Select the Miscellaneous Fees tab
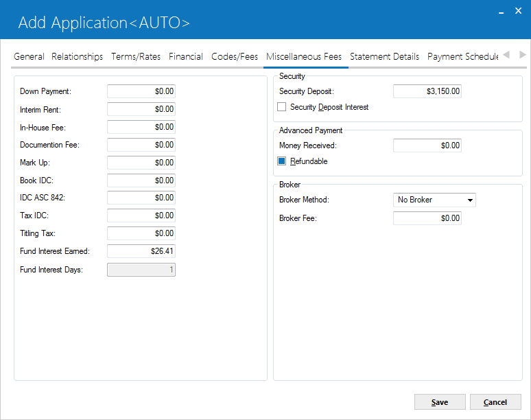This screenshot has width=531, height=420. [304, 56]
